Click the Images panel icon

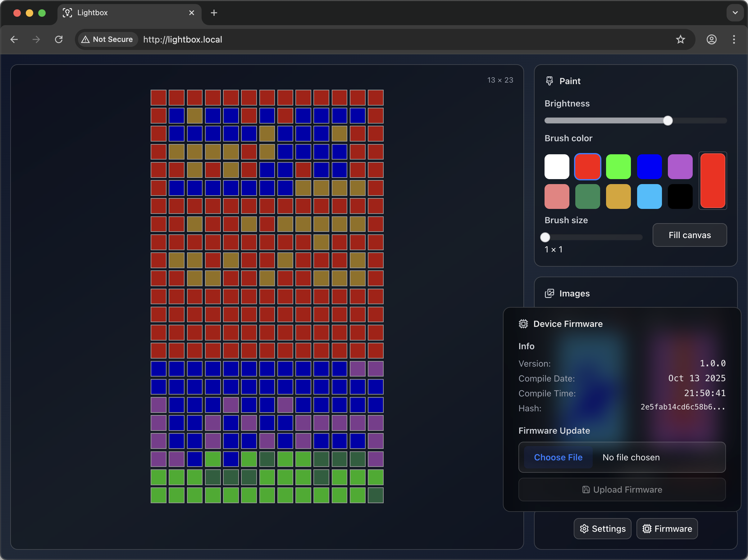(550, 293)
